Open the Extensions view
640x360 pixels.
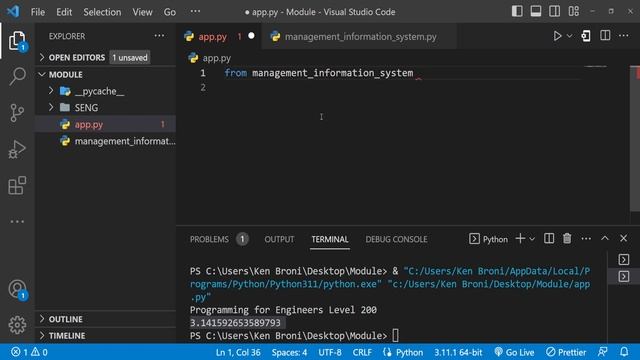(17, 185)
